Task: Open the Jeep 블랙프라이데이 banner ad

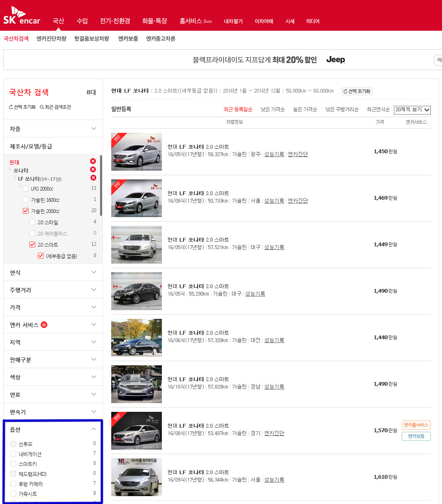Action: click(269, 60)
